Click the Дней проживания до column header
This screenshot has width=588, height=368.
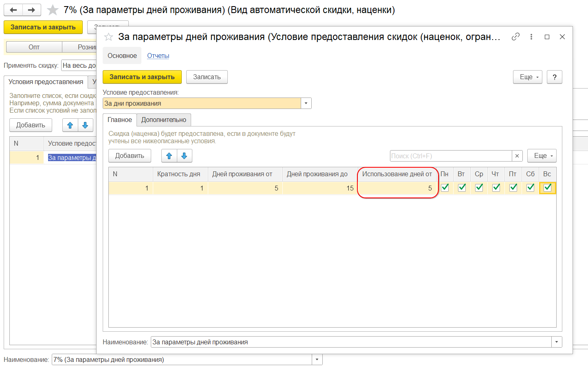320,174
